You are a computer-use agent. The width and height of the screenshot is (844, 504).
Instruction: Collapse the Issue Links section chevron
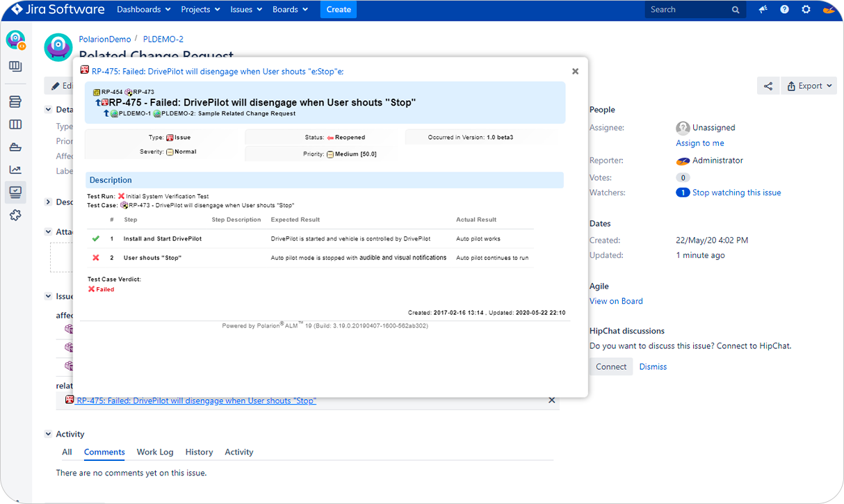pos(49,296)
